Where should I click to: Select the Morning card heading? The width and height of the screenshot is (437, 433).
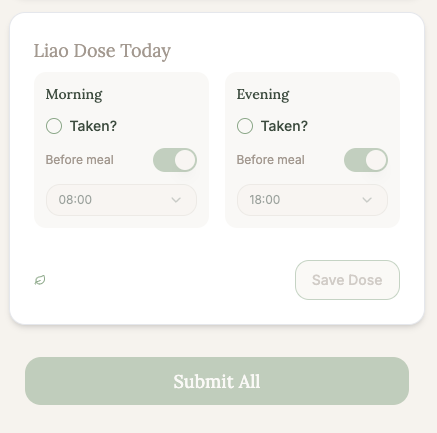tap(74, 95)
